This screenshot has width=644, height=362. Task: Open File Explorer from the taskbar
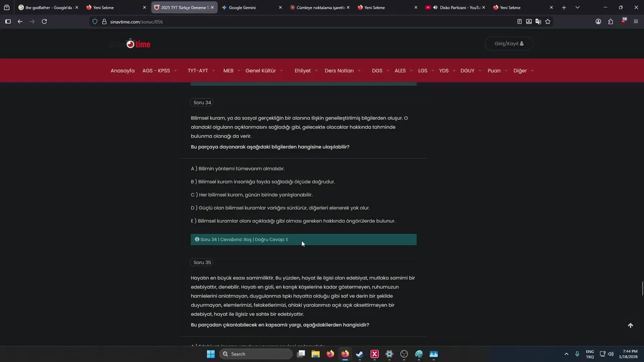click(x=315, y=354)
